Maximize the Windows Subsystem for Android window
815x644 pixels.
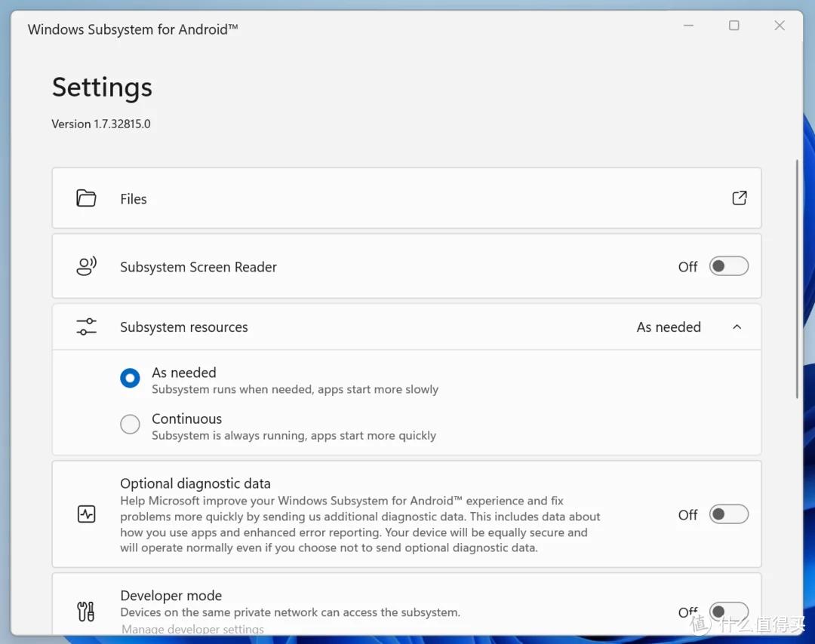point(734,26)
